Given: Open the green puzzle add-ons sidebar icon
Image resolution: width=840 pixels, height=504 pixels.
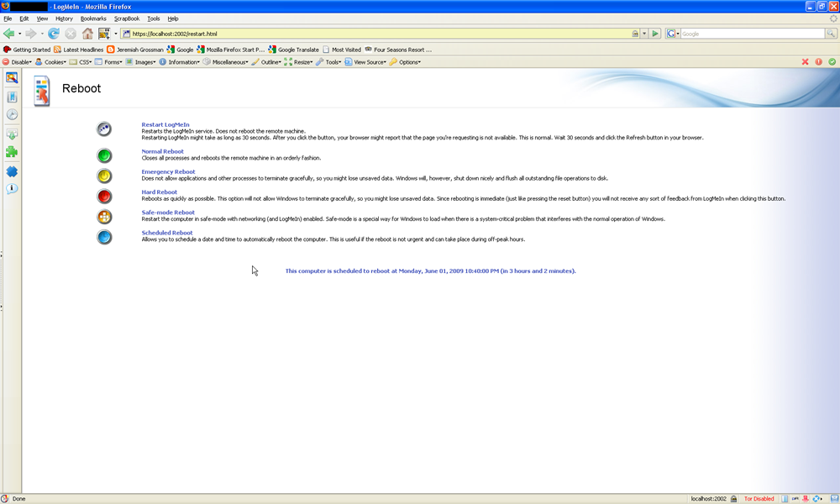Looking at the screenshot, I should [11, 152].
